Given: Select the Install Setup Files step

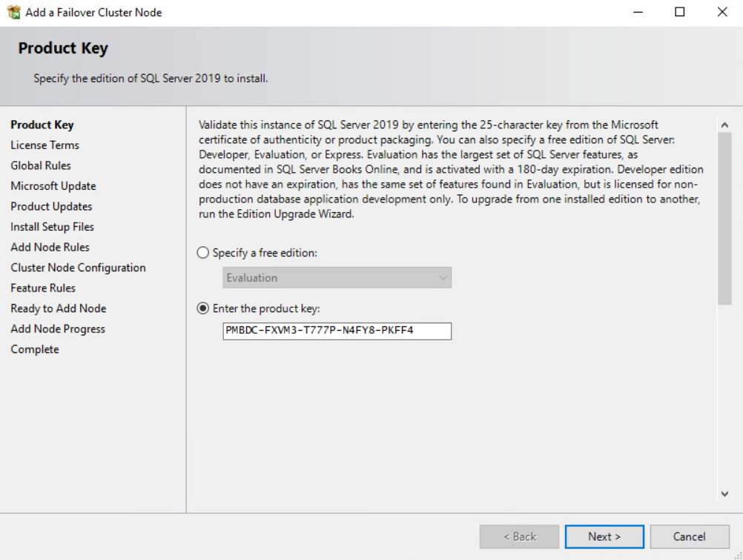Looking at the screenshot, I should (52, 227).
